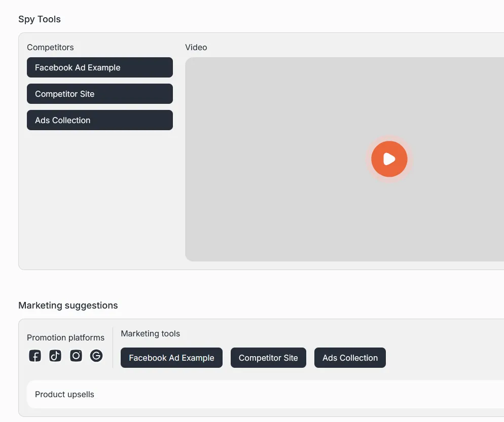The height and width of the screenshot is (422, 504).
Task: Choose the Google promotion platform icon
Action: tap(96, 356)
